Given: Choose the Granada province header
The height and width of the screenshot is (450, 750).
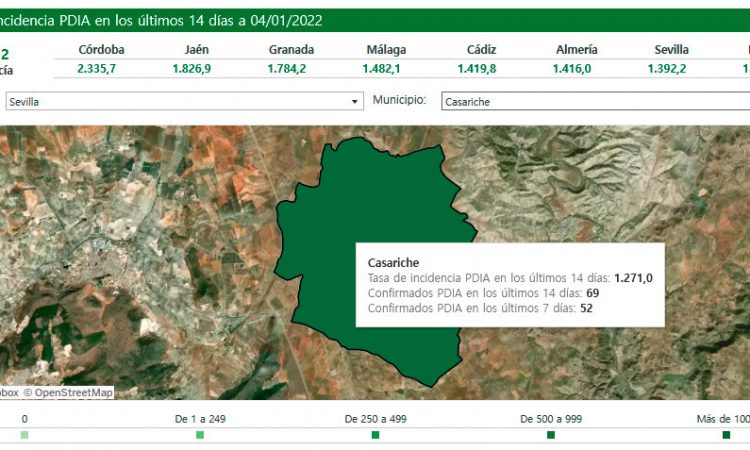Looking at the screenshot, I should pyautogui.click(x=291, y=50).
